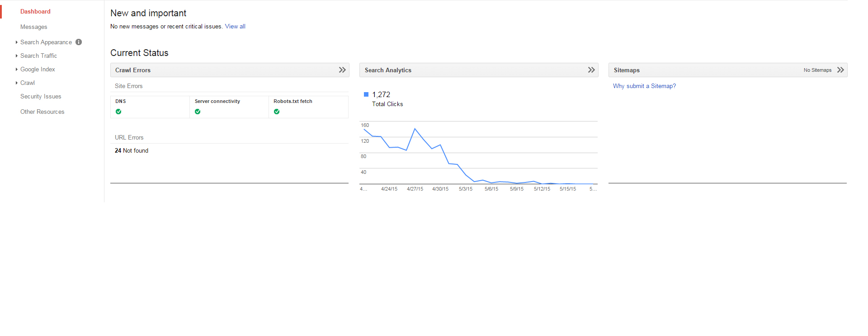Click Robots.txt fetch green check icon
The height and width of the screenshot is (336, 868).
point(277,112)
